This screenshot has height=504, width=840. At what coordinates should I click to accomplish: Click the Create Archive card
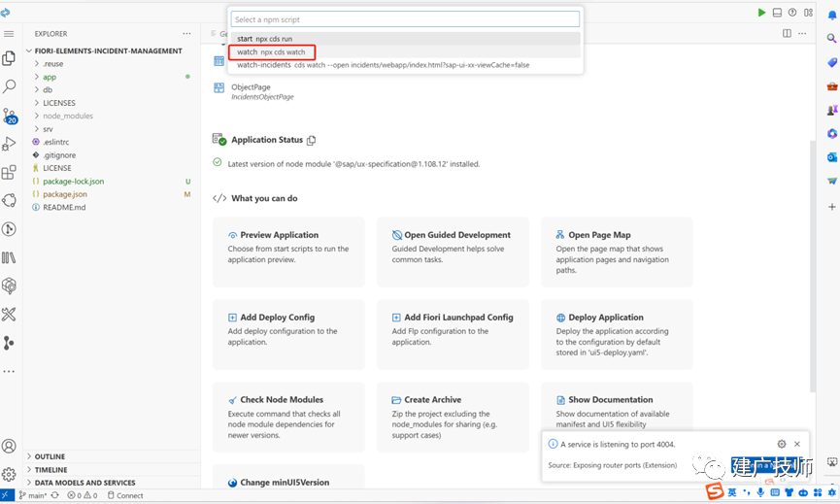point(453,417)
